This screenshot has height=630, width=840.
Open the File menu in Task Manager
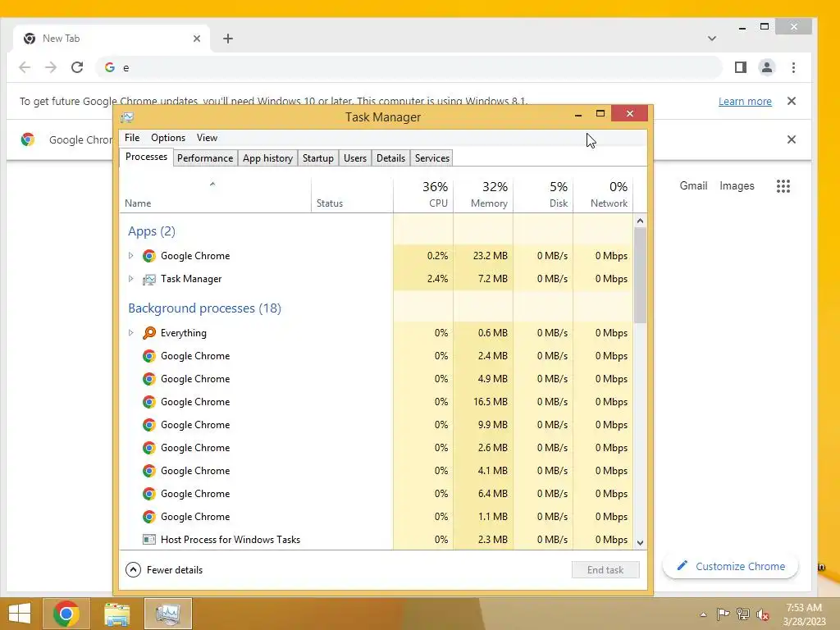[132, 138]
